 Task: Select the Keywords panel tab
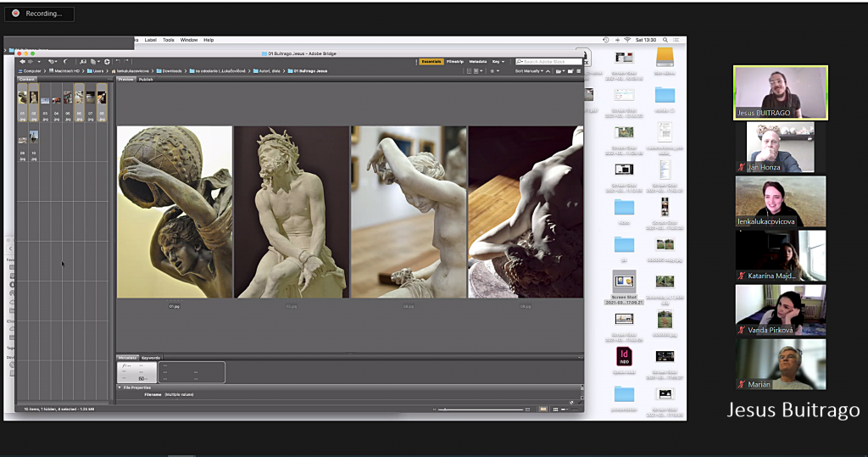151,358
